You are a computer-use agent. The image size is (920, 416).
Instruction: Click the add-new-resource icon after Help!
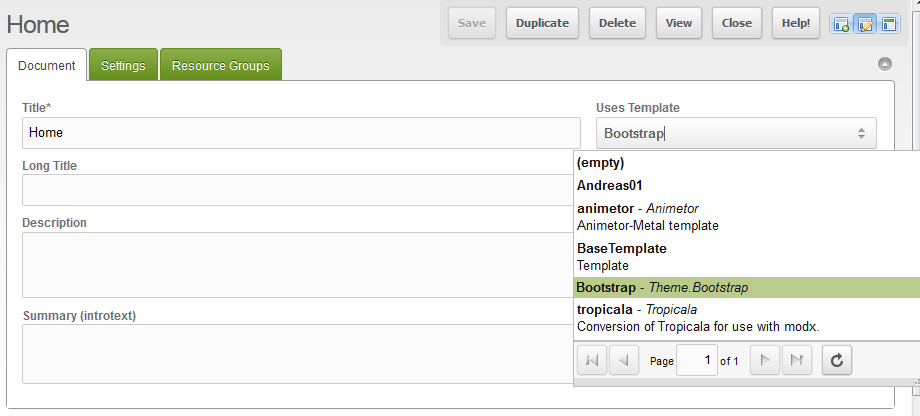click(x=842, y=24)
